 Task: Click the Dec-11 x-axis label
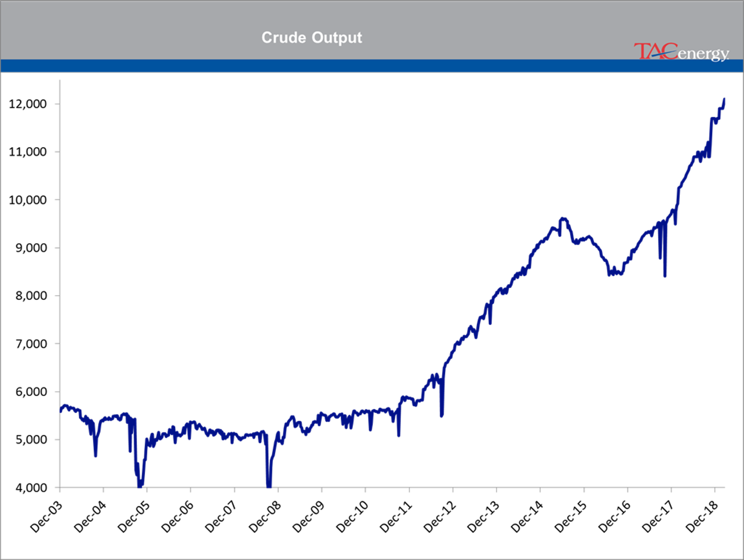pyautogui.click(x=396, y=517)
